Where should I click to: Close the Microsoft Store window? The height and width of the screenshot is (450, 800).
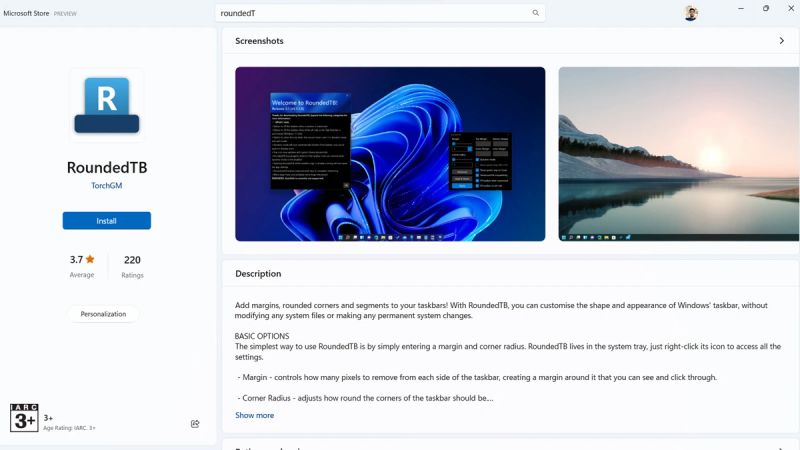(791, 8)
